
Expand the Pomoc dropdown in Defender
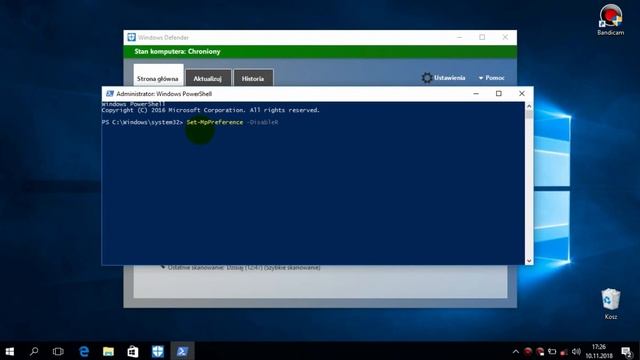pyautogui.click(x=491, y=78)
